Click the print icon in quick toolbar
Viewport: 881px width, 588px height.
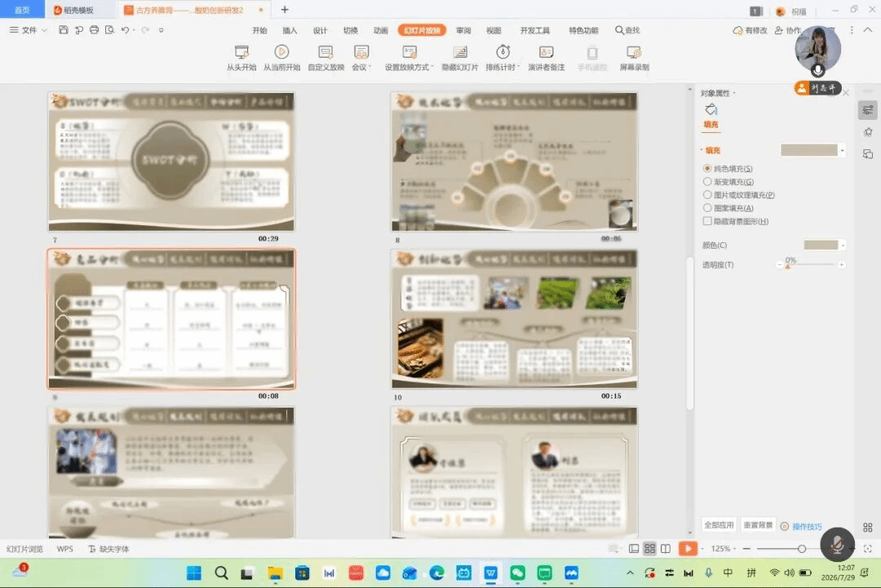pyautogui.click(x=94, y=29)
